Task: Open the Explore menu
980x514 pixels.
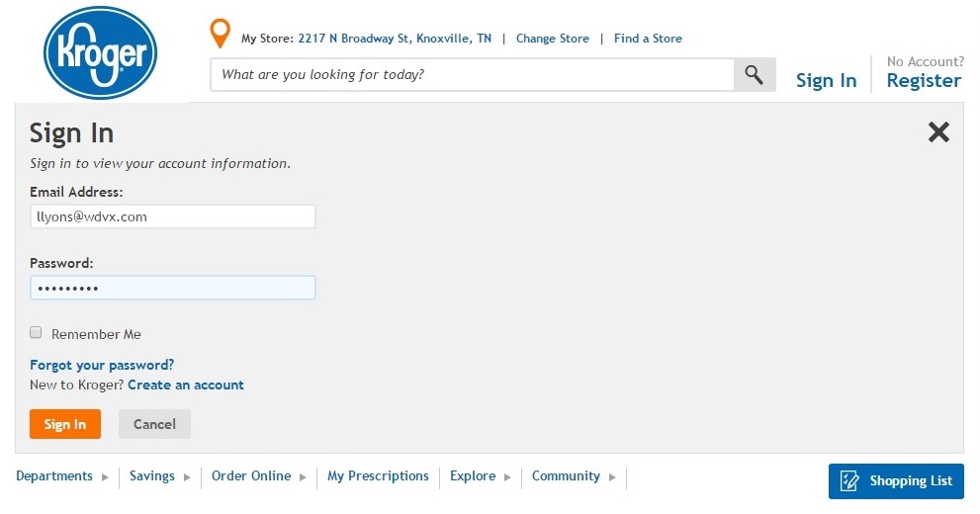Action: pyautogui.click(x=480, y=476)
